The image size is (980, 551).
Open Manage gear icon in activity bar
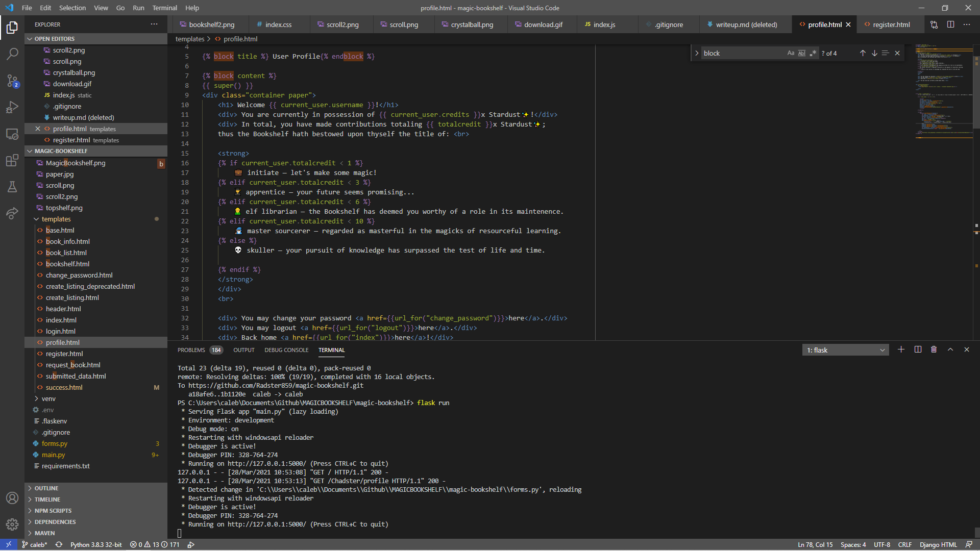click(12, 524)
